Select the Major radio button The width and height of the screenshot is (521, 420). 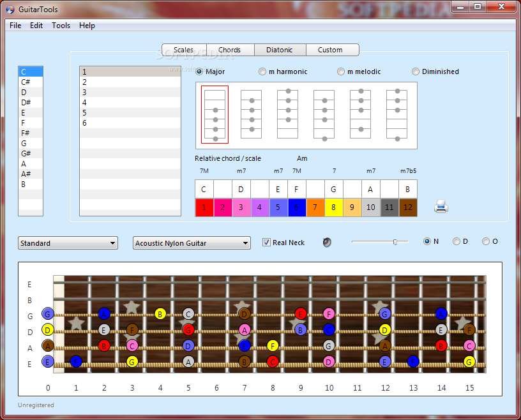pyautogui.click(x=199, y=71)
